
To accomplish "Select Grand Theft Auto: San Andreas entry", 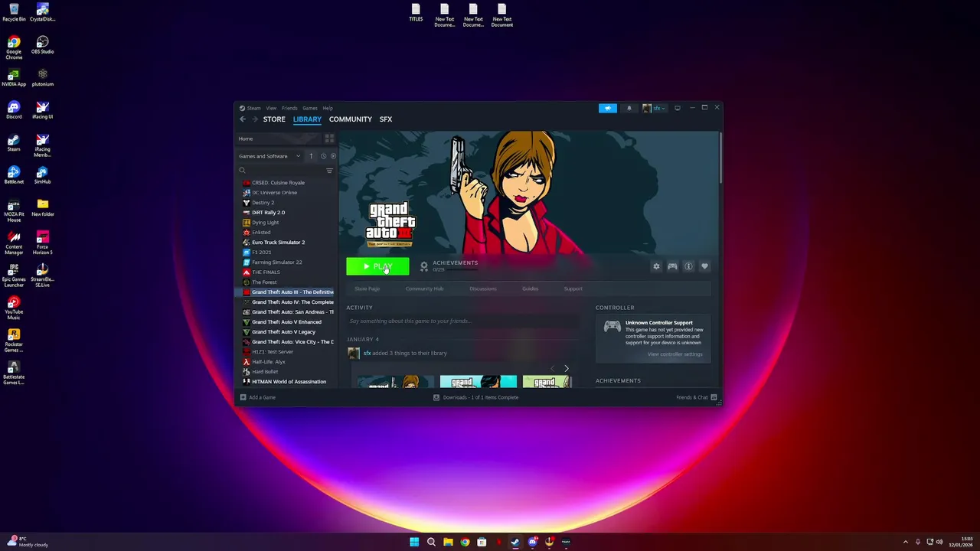I will tap(292, 312).
